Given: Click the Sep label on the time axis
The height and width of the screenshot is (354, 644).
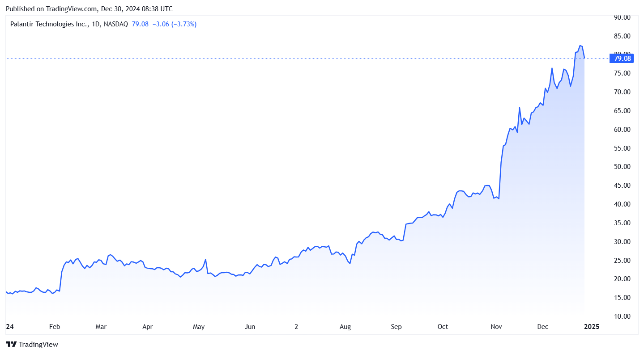Looking at the screenshot, I should [x=396, y=327].
